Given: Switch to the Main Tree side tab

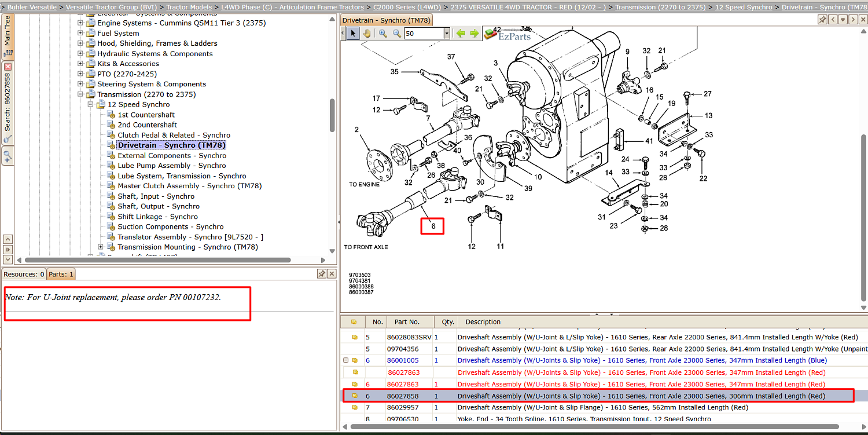Looking at the screenshot, I should pyautogui.click(x=8, y=36).
